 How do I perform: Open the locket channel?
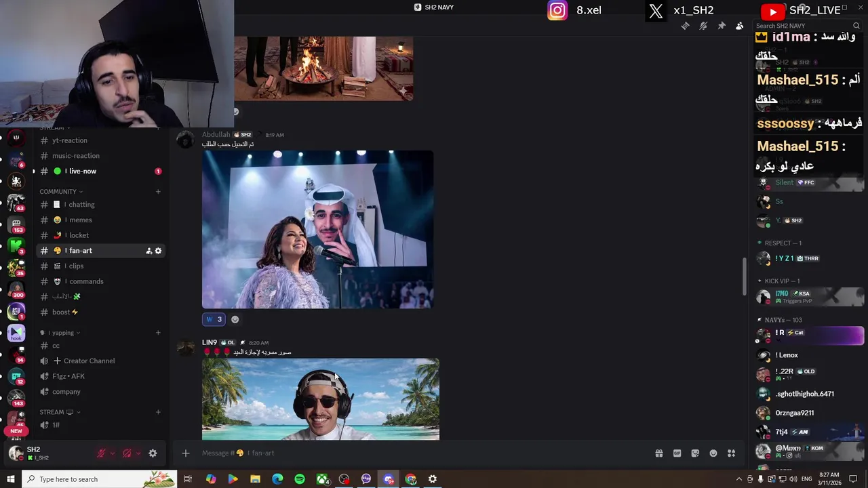[x=100, y=235]
